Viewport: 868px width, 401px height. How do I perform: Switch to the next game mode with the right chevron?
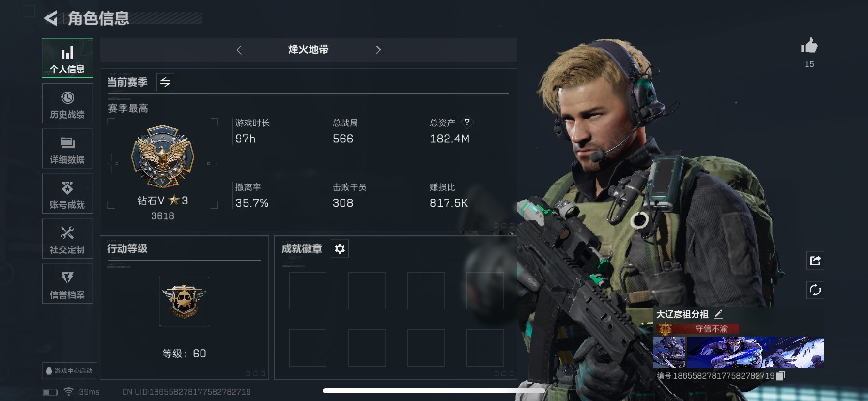378,50
